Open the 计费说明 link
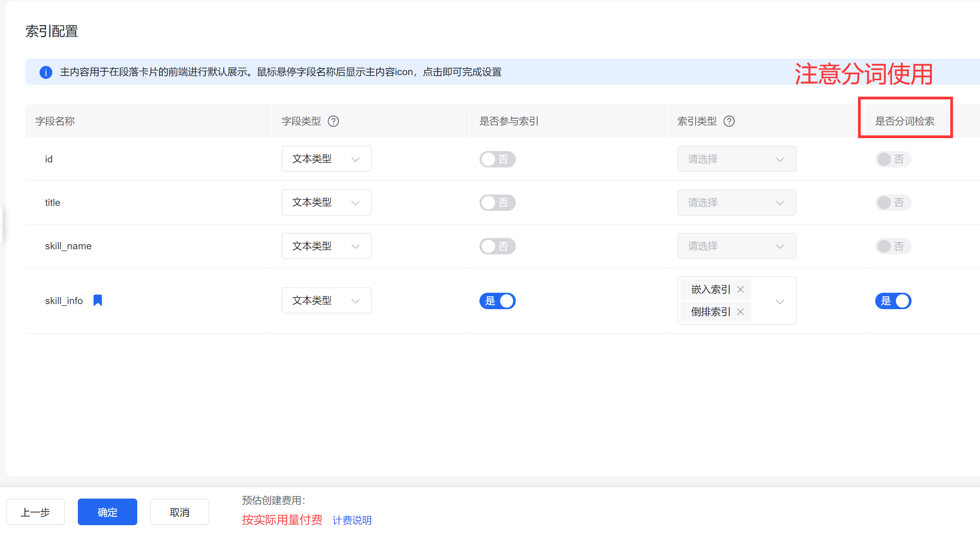Screen dimensions: 980x533 coord(352,520)
